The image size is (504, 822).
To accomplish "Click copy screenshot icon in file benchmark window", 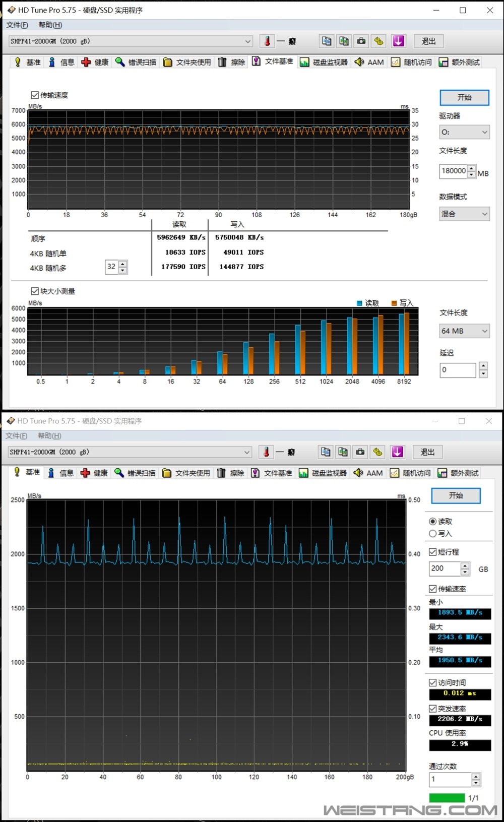I will (x=344, y=41).
